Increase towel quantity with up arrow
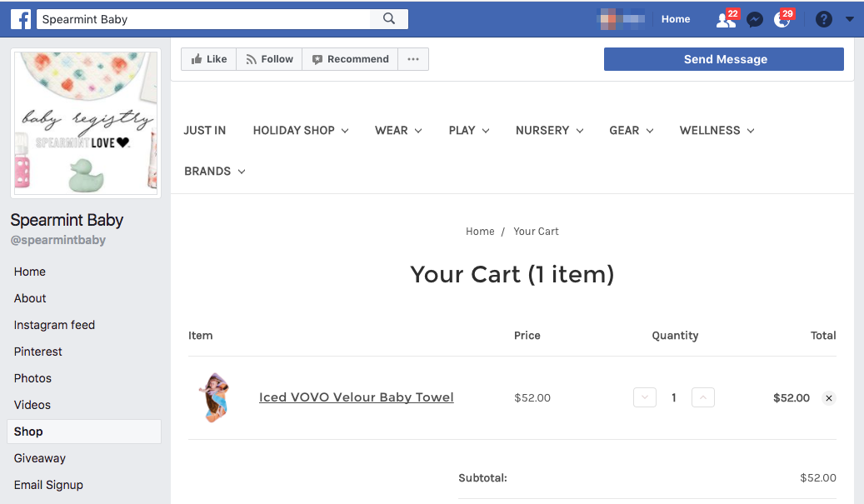The image size is (864, 504). point(703,397)
